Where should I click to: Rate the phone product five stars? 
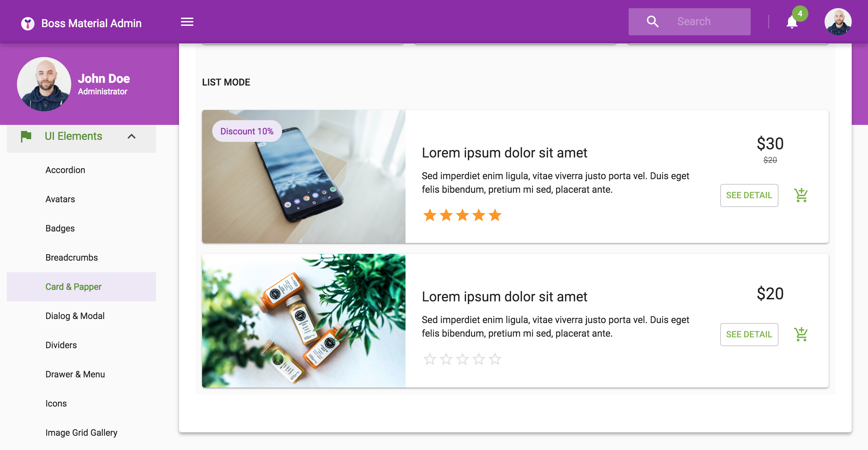[495, 215]
